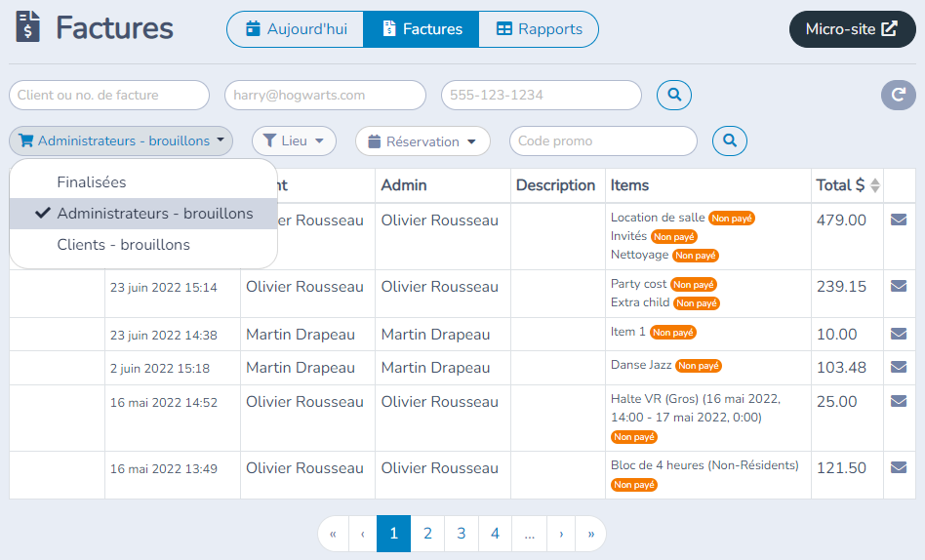Click envelope icon on the 25.00 row

click(899, 401)
